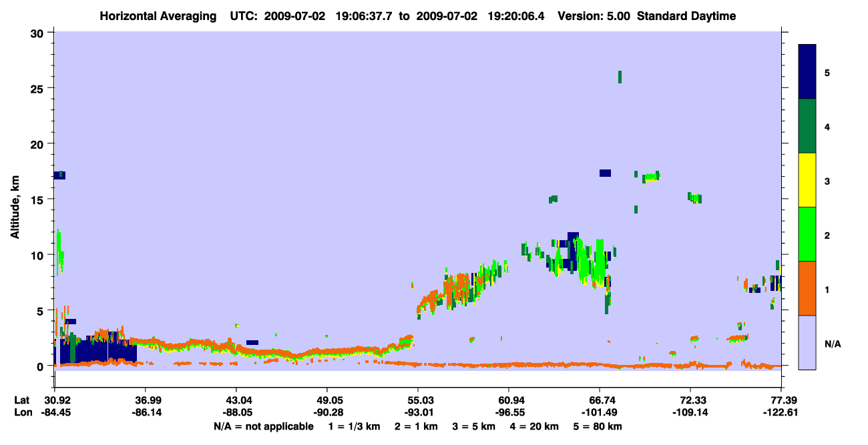Click the '1 = 1/3 km' legend text
The image size is (868, 445).
point(354,426)
